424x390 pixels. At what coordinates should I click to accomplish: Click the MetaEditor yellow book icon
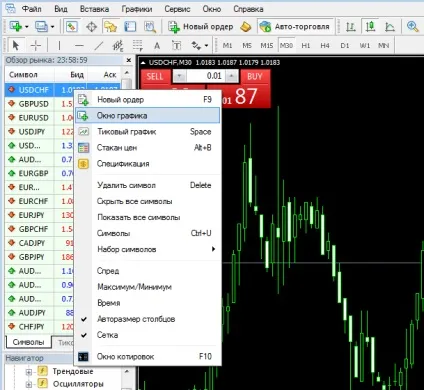246,27
